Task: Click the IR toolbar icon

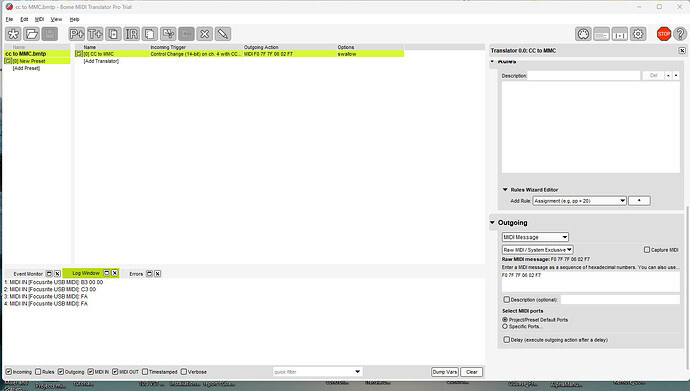Action: pyautogui.click(x=132, y=34)
